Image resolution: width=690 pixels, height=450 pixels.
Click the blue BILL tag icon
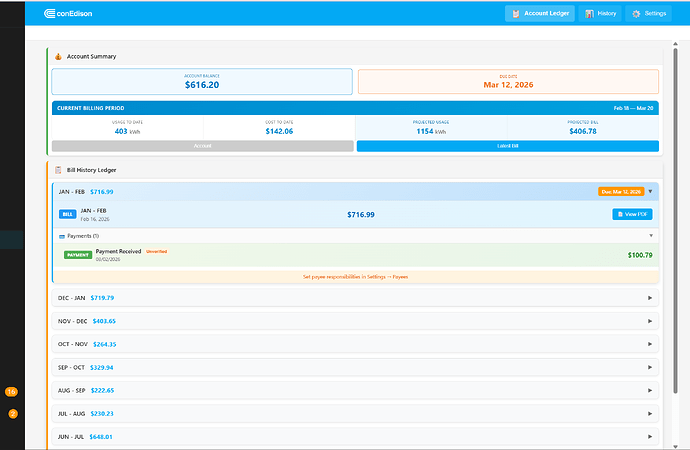68,214
